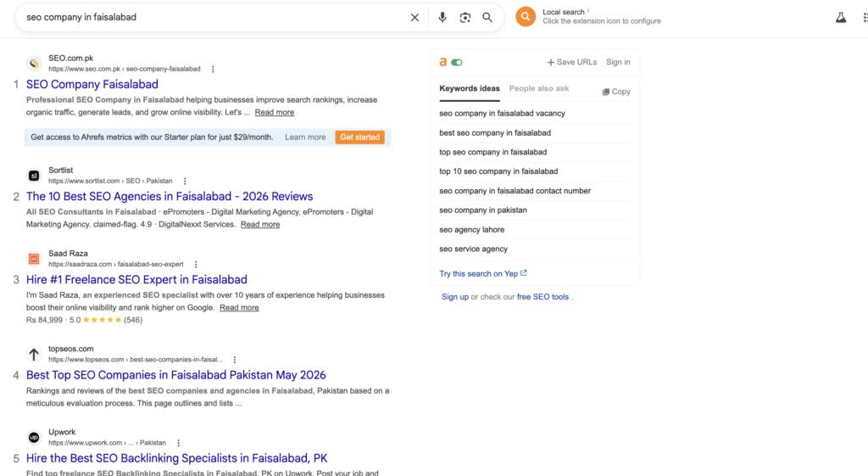This screenshot has width=868, height=476.
Task: Open the free SEO tools link
Action: click(x=542, y=297)
